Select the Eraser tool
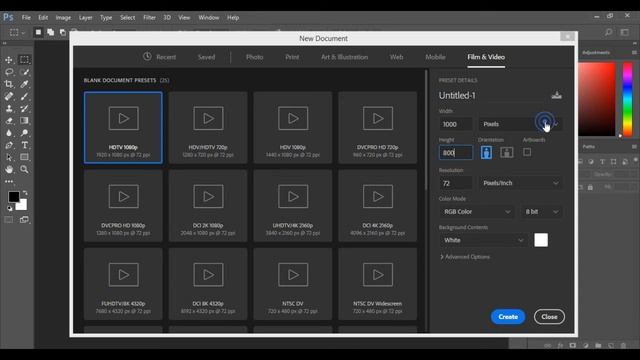Image resolution: width=640 pixels, height=360 pixels. (x=9, y=121)
